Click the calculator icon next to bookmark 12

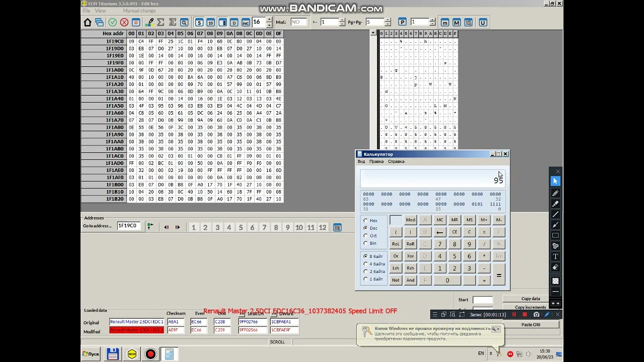coord(337,228)
